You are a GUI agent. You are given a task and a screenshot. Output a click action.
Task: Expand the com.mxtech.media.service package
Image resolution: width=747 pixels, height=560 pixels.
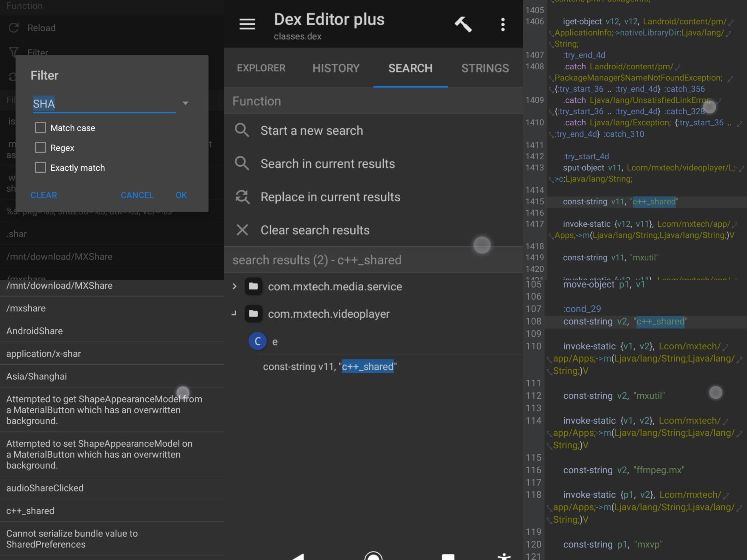234,286
